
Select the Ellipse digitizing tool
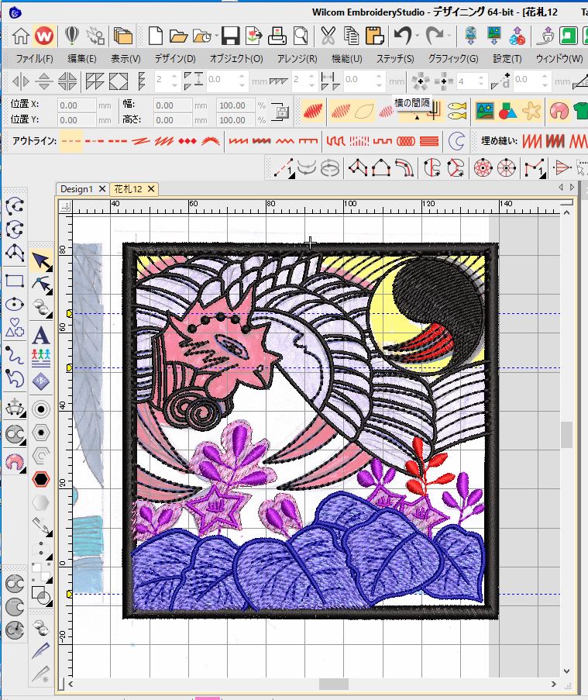click(14, 305)
